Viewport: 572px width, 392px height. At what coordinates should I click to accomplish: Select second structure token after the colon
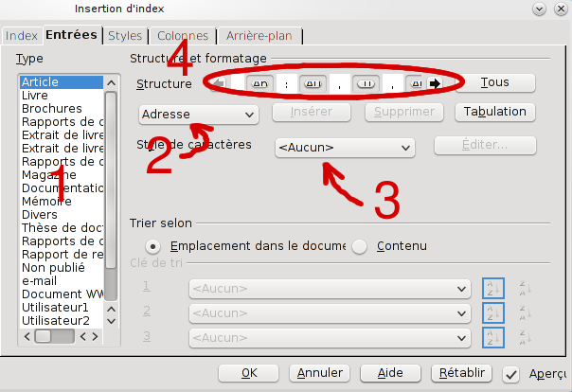tap(313, 83)
